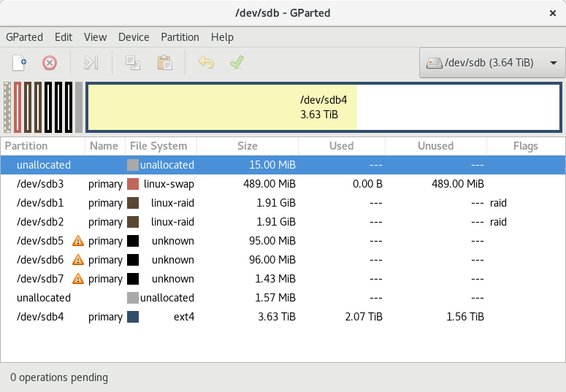Select the /dev/sdb3 linux-swap row
This screenshot has width=566, height=392.
pos(283,184)
